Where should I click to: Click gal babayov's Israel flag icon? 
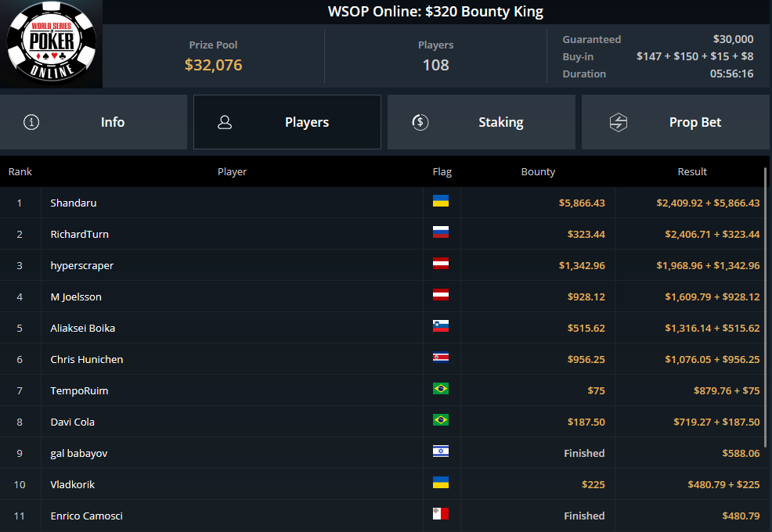[441, 451]
